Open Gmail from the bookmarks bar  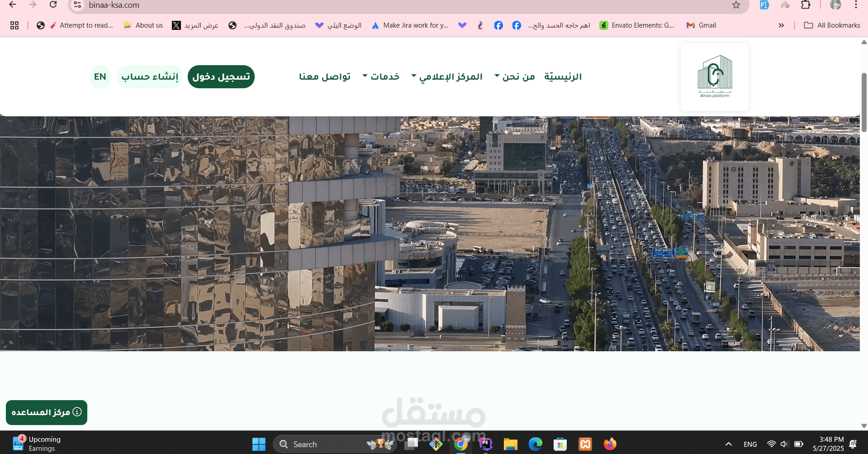(701, 25)
